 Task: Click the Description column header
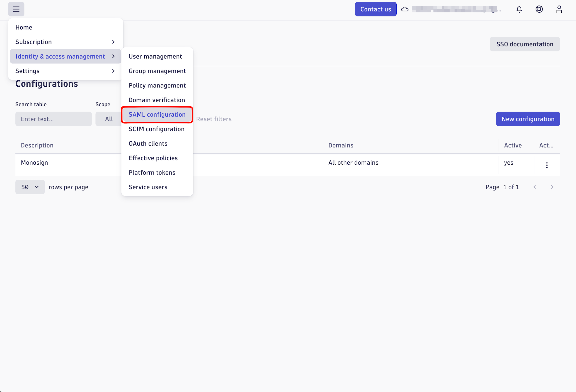point(37,145)
